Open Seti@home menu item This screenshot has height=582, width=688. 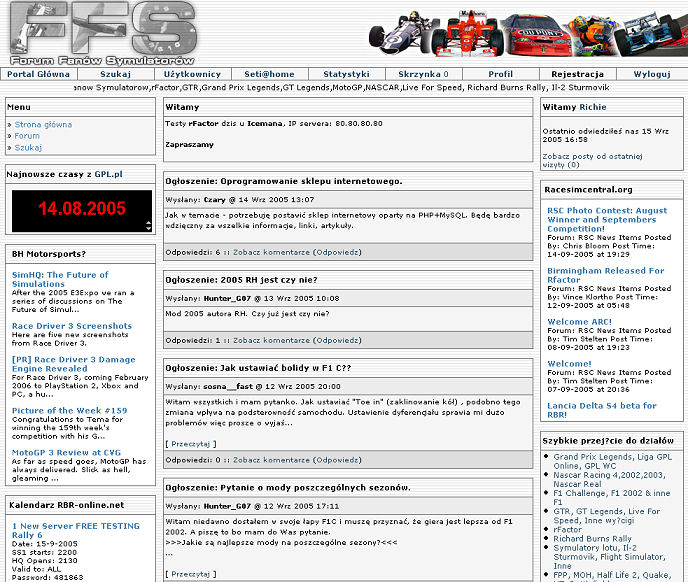[269, 74]
